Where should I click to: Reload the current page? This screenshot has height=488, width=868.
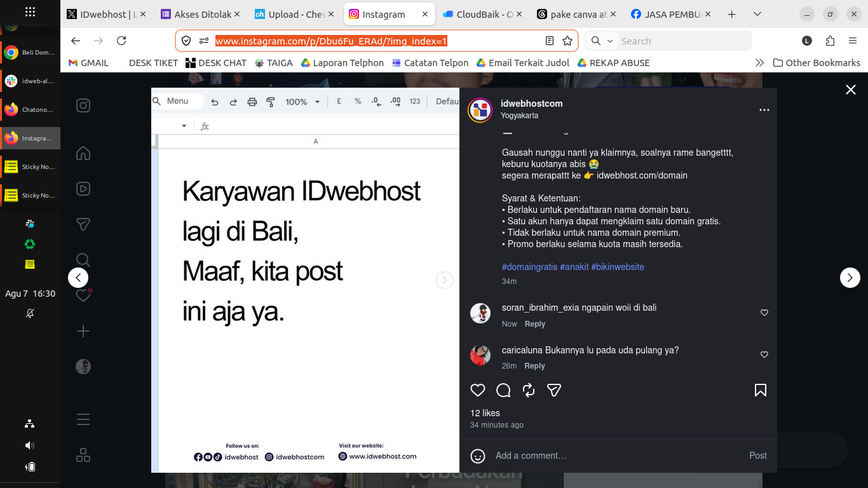pos(121,41)
